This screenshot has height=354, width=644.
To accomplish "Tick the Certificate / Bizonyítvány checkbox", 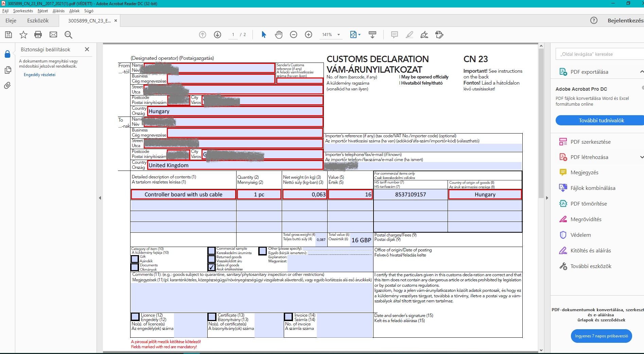I will [x=212, y=317].
